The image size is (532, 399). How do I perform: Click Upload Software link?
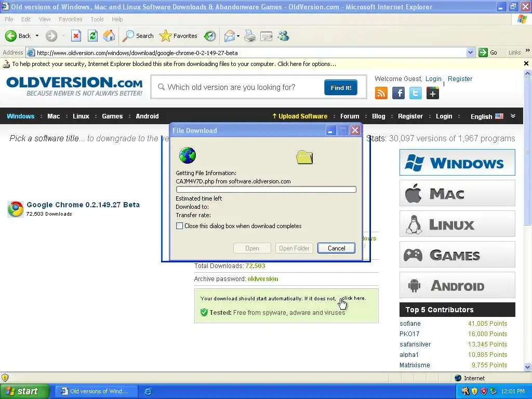point(300,116)
